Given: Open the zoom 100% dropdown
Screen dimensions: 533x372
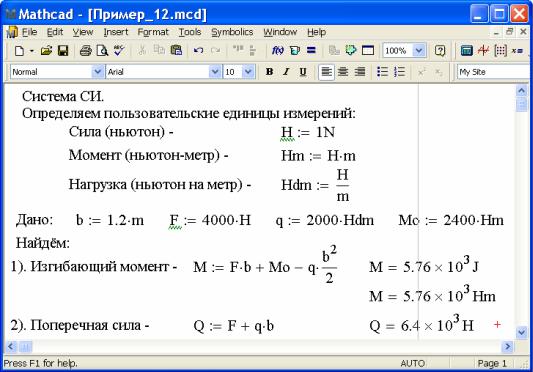Looking at the screenshot, I should (x=419, y=51).
